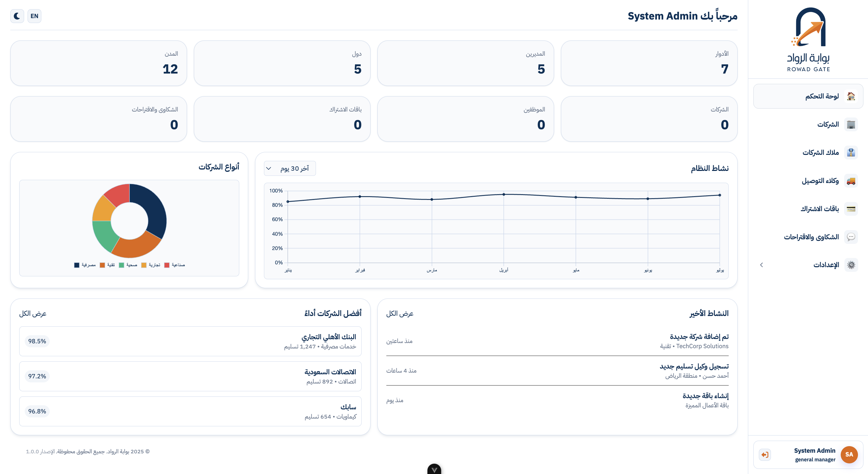Image resolution: width=868 pixels, height=474 pixels.
Task: Open the آخر 30 يوم period dropdown
Action: (x=290, y=168)
